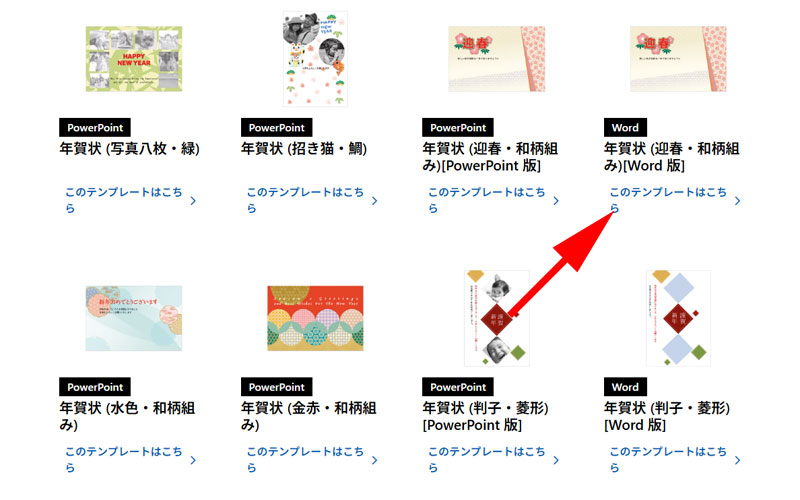800x500 pixels.
Task: Click chevron arrow under 迎春・和柄組み Word 版
Action: pos(738,201)
